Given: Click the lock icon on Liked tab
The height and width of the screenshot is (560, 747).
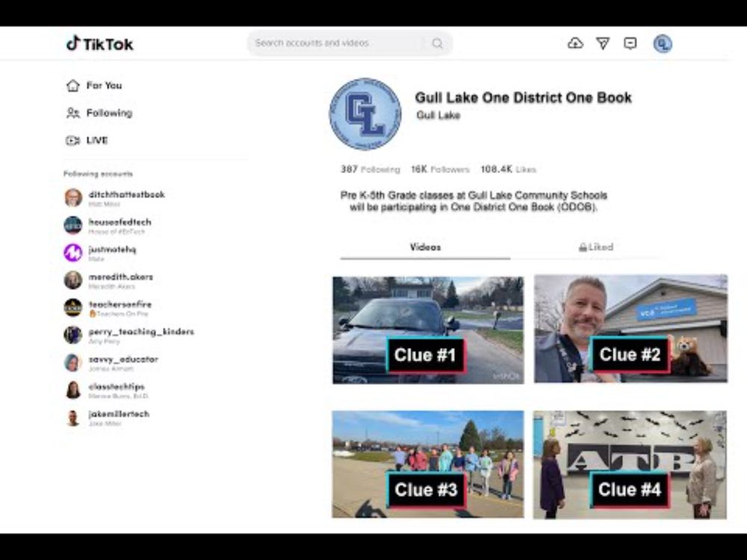Looking at the screenshot, I should 583,247.
